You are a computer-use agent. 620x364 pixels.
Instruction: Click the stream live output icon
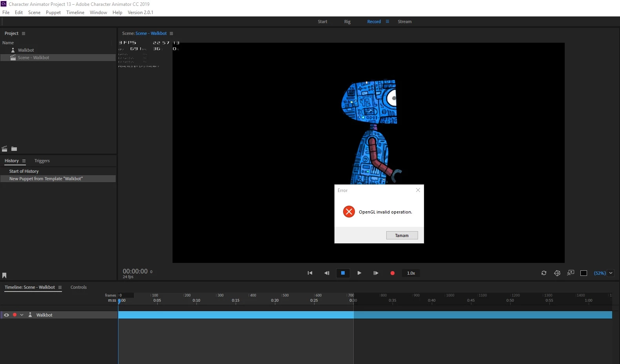[571, 273]
